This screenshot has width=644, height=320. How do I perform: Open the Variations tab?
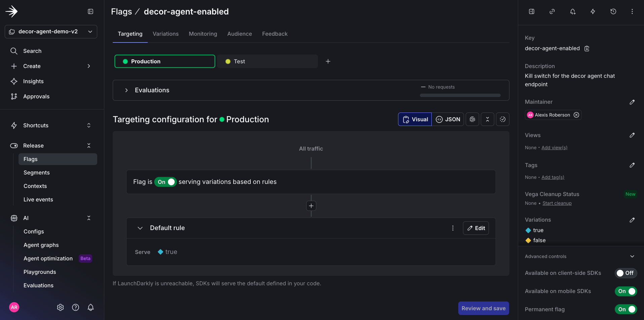[166, 34]
